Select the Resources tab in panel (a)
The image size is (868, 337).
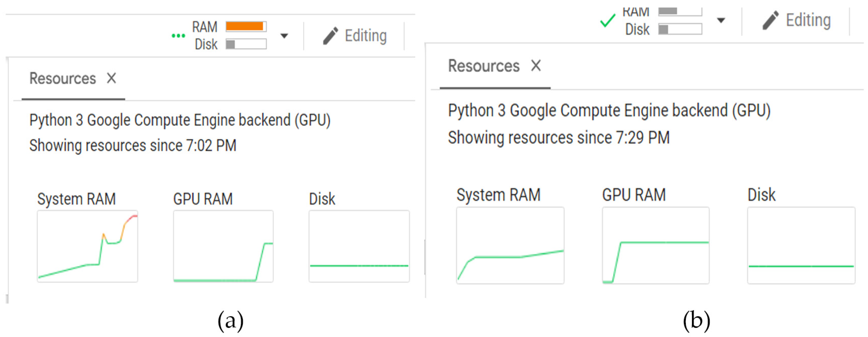[63, 78]
